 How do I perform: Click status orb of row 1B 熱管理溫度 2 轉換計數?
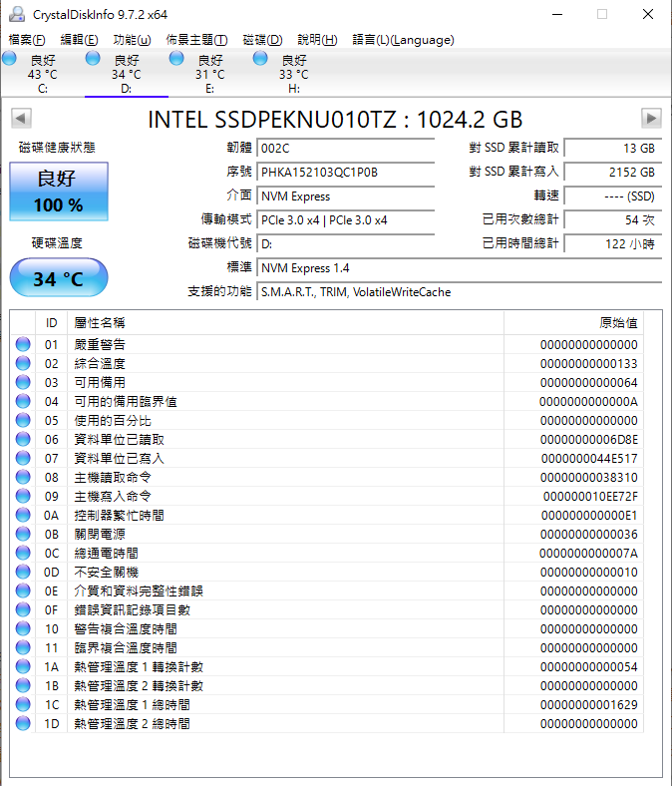tap(23, 685)
